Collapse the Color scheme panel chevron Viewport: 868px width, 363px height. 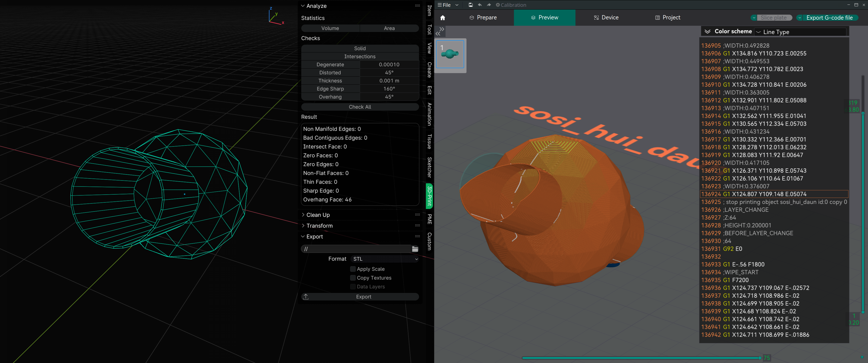coord(708,31)
